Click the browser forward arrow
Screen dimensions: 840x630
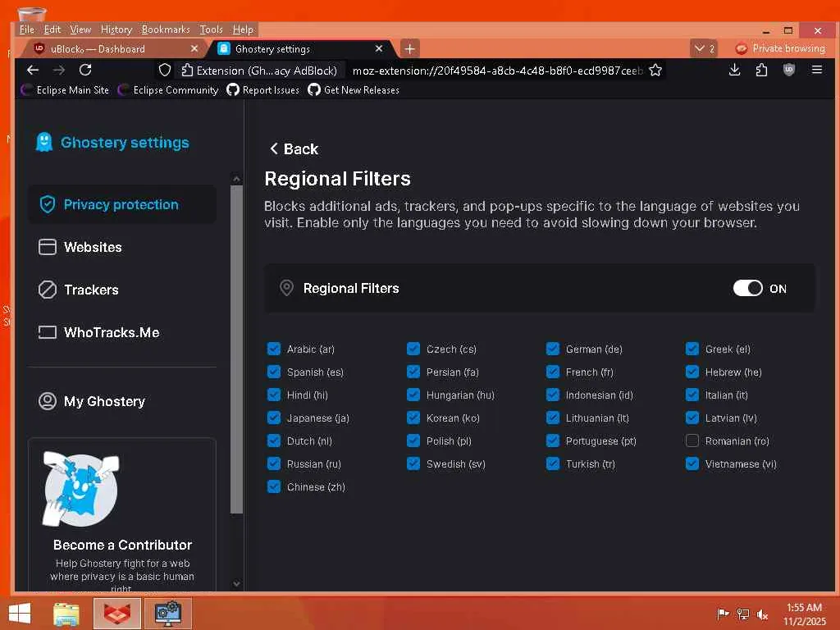(59, 71)
